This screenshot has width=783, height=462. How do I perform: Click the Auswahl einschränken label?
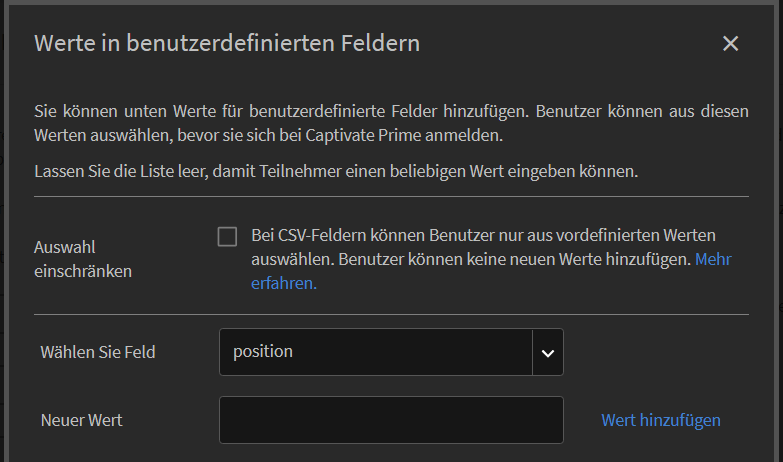coord(82,258)
